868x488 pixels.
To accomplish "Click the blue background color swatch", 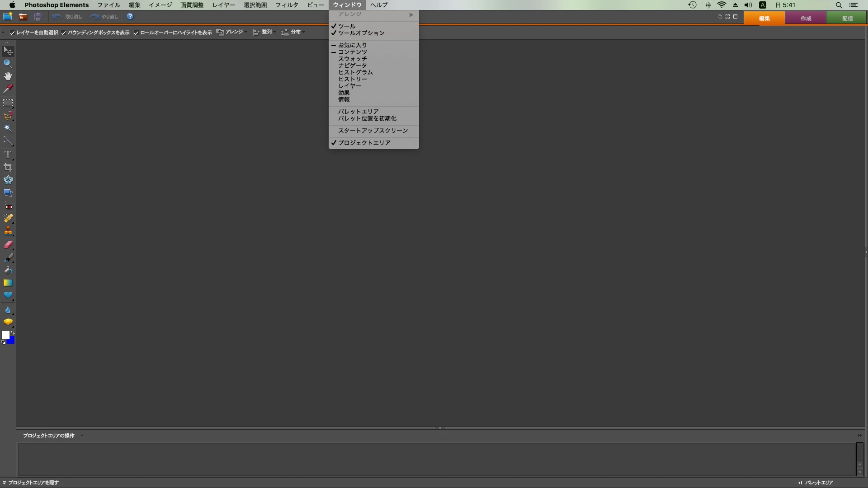I will [x=11, y=341].
